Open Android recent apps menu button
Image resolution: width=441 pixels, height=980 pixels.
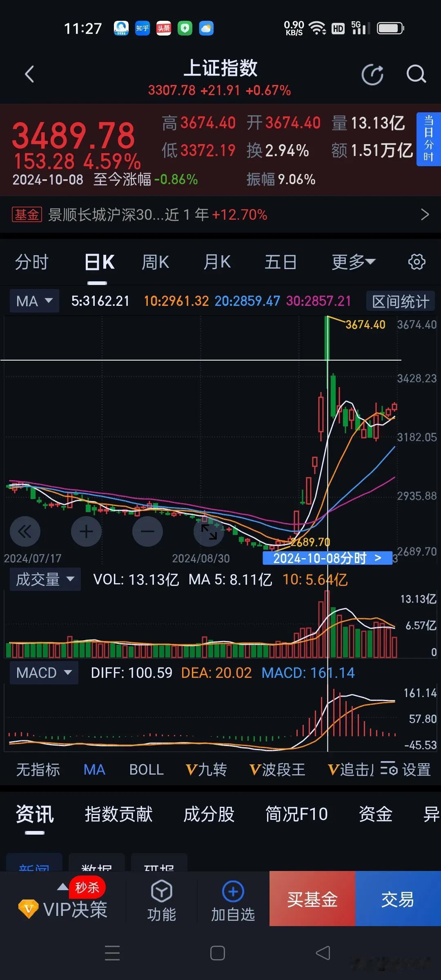(x=112, y=953)
